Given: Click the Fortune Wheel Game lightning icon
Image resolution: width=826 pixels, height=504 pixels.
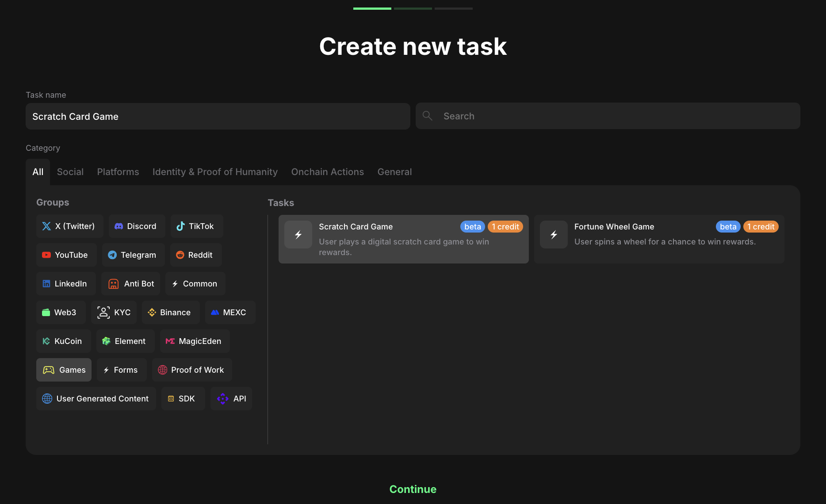Looking at the screenshot, I should pyautogui.click(x=554, y=235).
